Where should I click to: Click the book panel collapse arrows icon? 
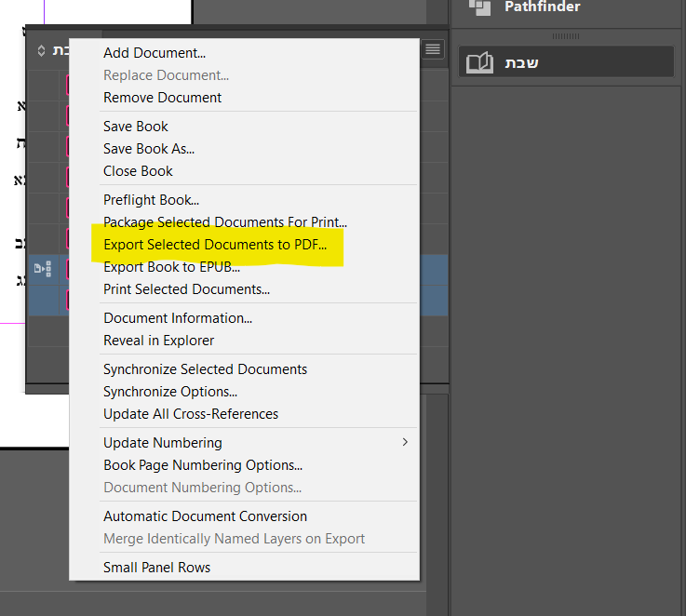click(x=41, y=51)
